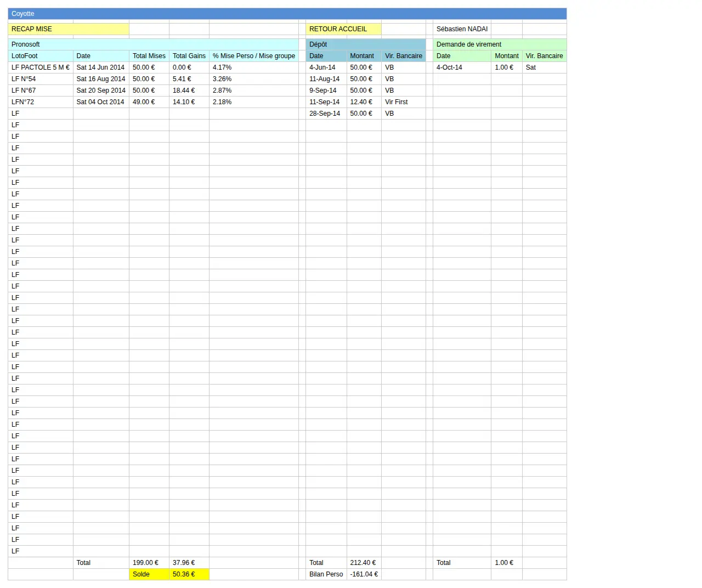Select the 9-Sep-14 deposit date
The width and height of the screenshot is (702, 588).
pos(326,91)
